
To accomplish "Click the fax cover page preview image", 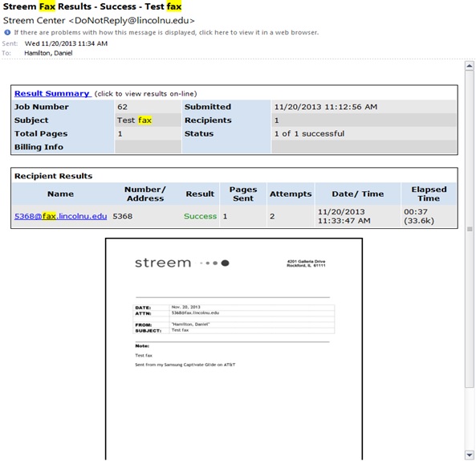I will tap(234, 349).
